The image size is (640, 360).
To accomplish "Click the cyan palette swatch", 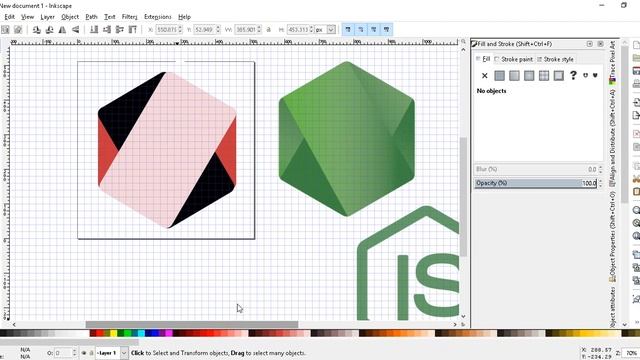I will (141, 333).
